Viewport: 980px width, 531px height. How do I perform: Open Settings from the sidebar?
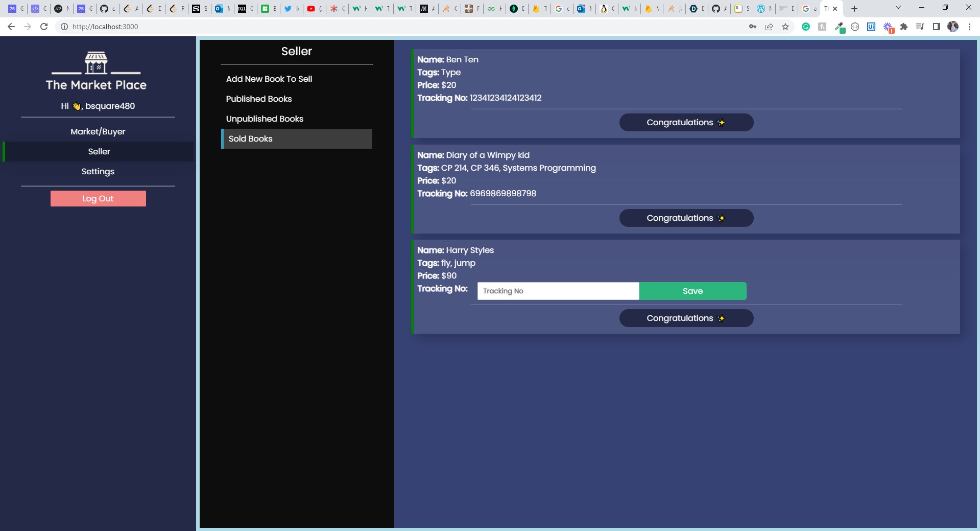[98, 171]
